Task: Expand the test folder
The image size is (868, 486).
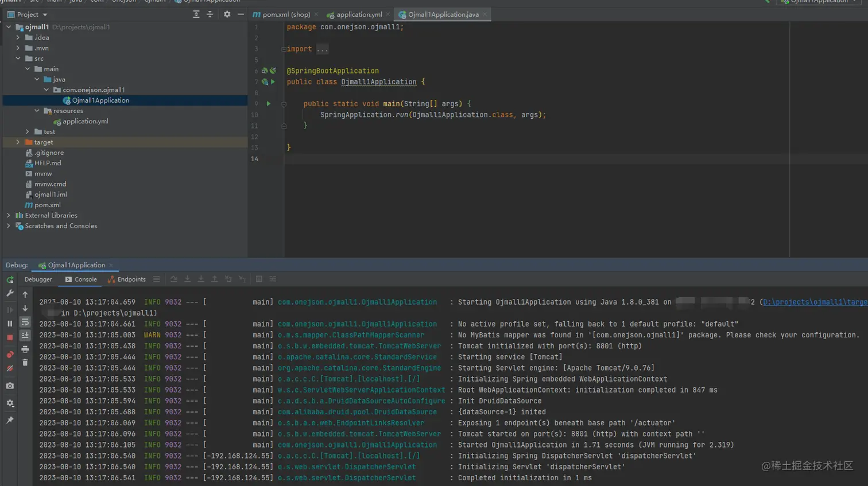Action: coord(28,132)
